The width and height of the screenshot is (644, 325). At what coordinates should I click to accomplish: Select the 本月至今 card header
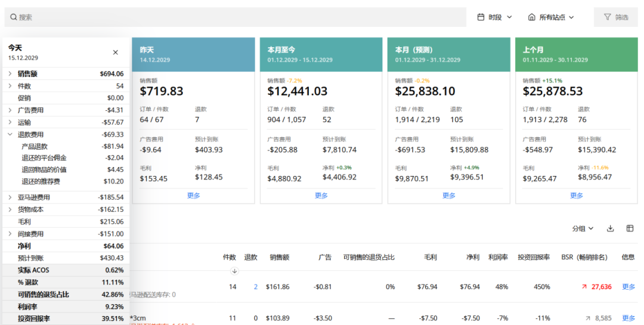[x=321, y=55]
